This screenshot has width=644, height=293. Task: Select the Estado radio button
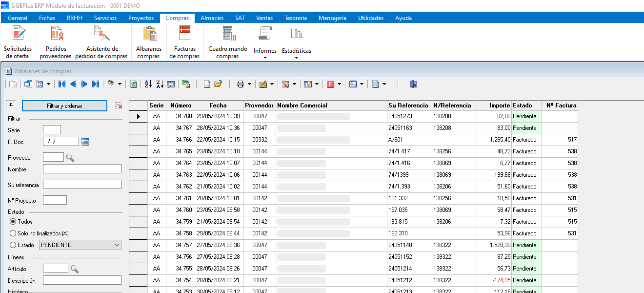coord(13,245)
